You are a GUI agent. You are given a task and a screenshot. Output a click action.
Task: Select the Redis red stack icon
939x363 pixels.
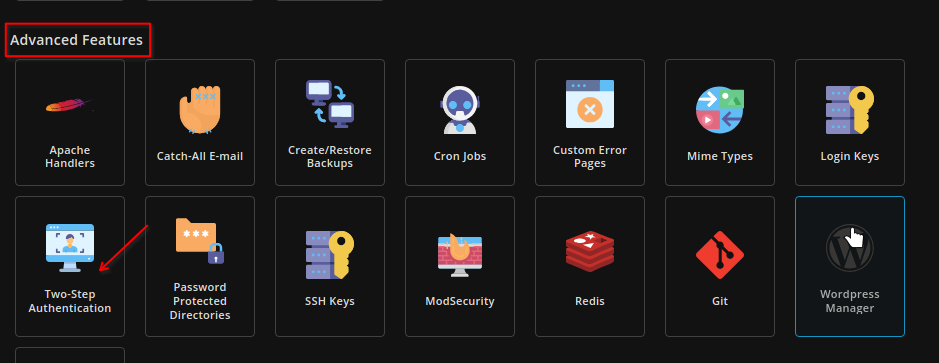[x=590, y=252]
